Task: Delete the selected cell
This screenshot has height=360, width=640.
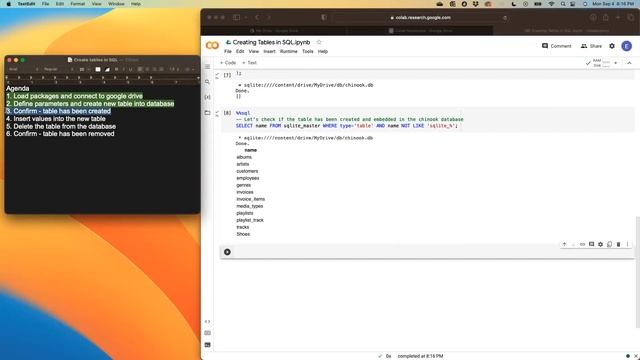Action: (x=618, y=244)
